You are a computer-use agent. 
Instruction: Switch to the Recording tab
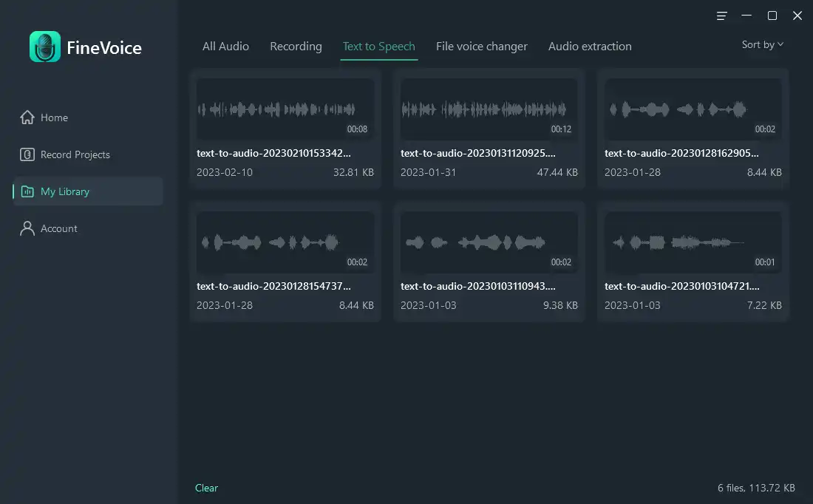pyautogui.click(x=296, y=47)
